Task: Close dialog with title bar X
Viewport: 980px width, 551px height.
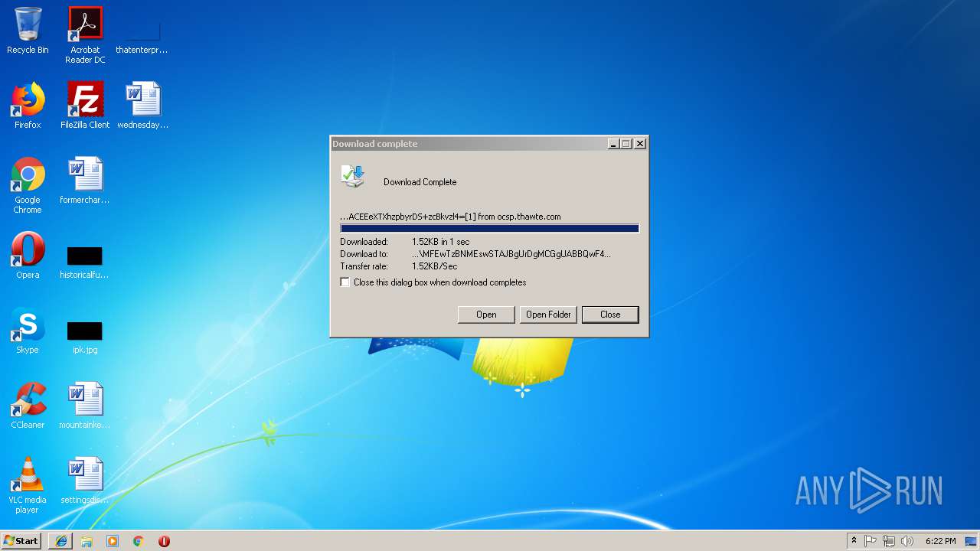Action: point(640,144)
